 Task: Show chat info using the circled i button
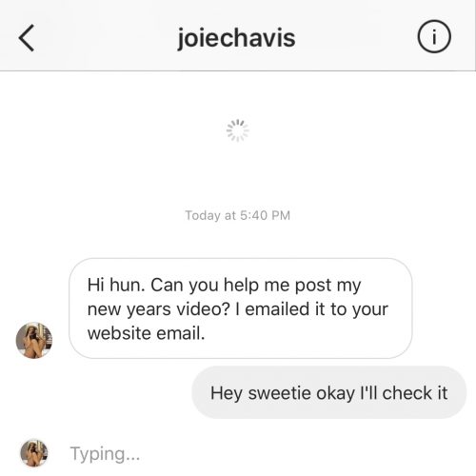(433, 36)
